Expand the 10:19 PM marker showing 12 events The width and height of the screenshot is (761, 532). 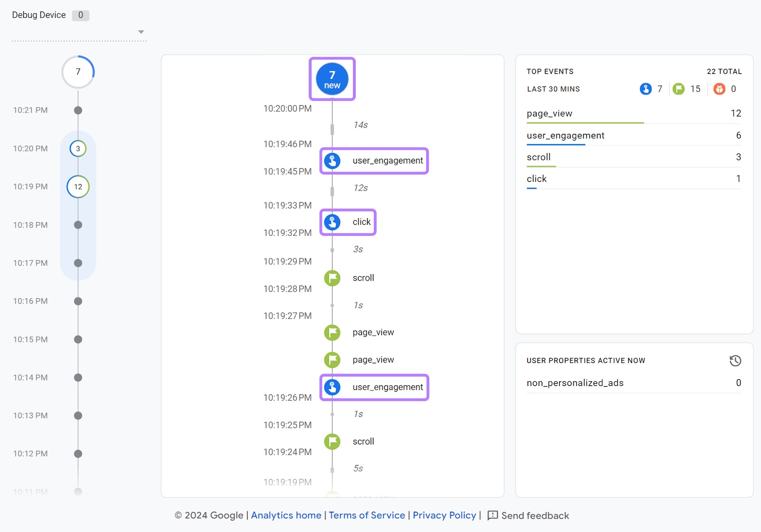[x=78, y=187]
